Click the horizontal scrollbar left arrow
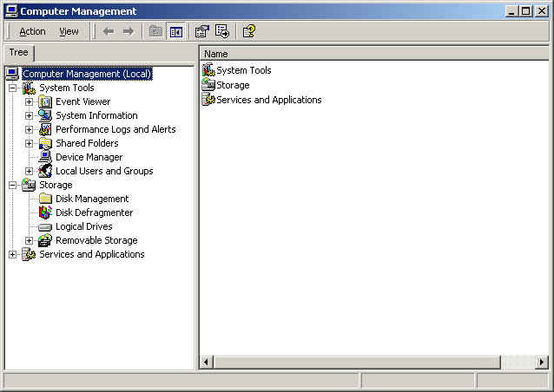This screenshot has width=554, height=392. 207,362
